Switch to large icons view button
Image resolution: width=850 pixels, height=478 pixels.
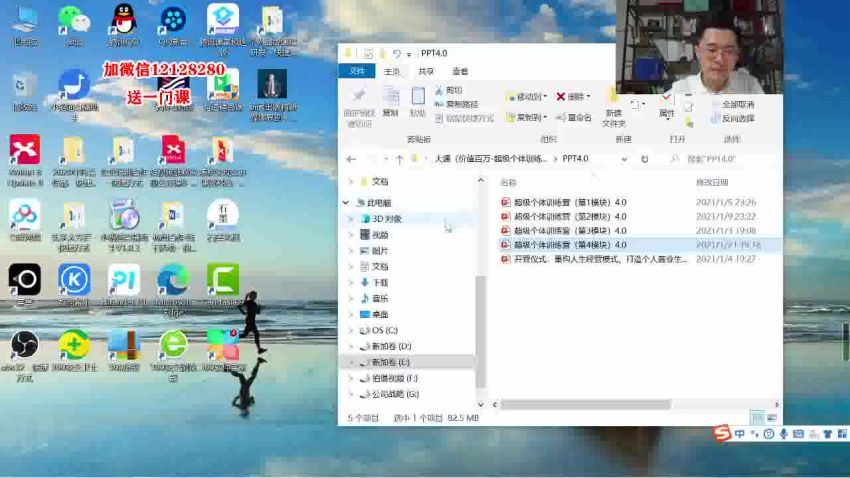point(772,418)
